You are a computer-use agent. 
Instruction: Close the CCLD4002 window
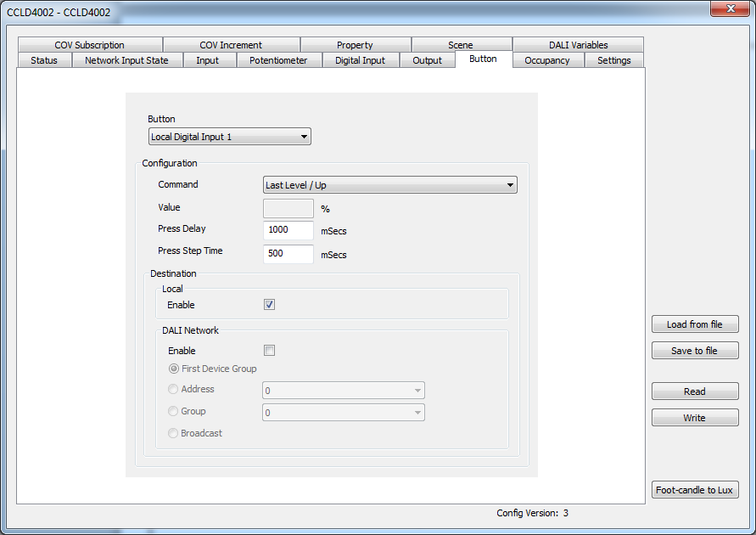point(731,8)
